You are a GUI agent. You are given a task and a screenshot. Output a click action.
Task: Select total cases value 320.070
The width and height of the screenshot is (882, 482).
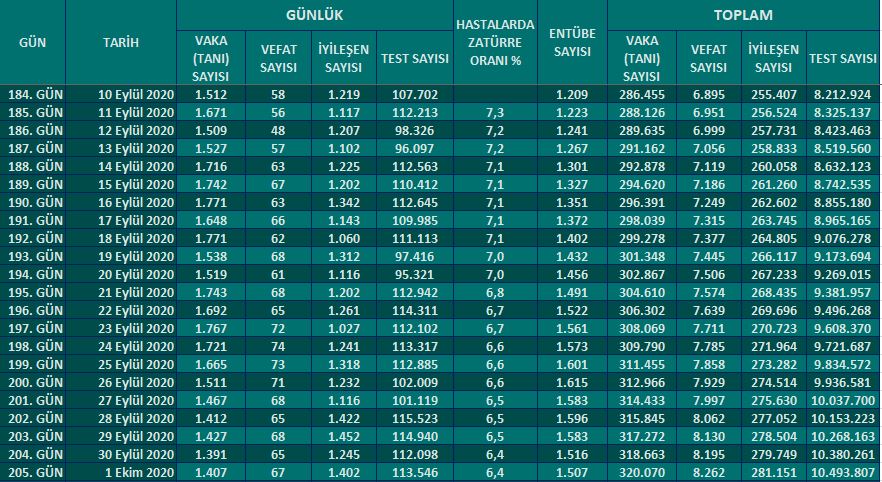(642, 472)
